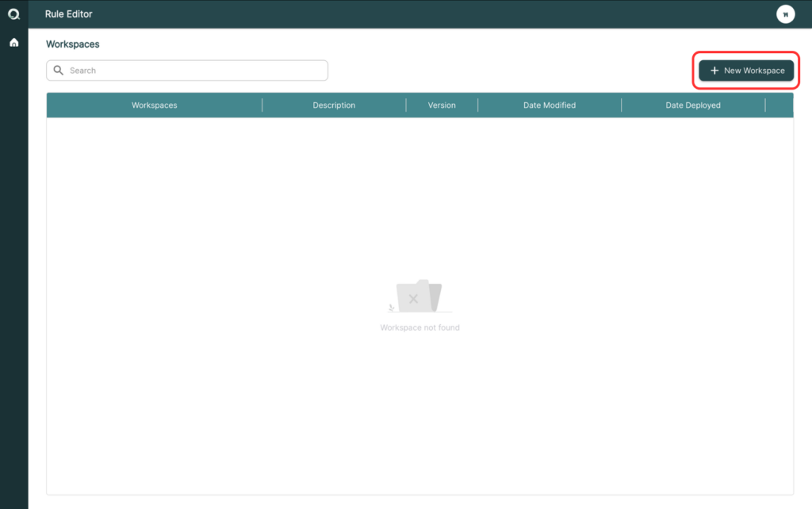The width and height of the screenshot is (812, 509).
Task: Sort by the Workspaces column header
Action: tap(155, 105)
